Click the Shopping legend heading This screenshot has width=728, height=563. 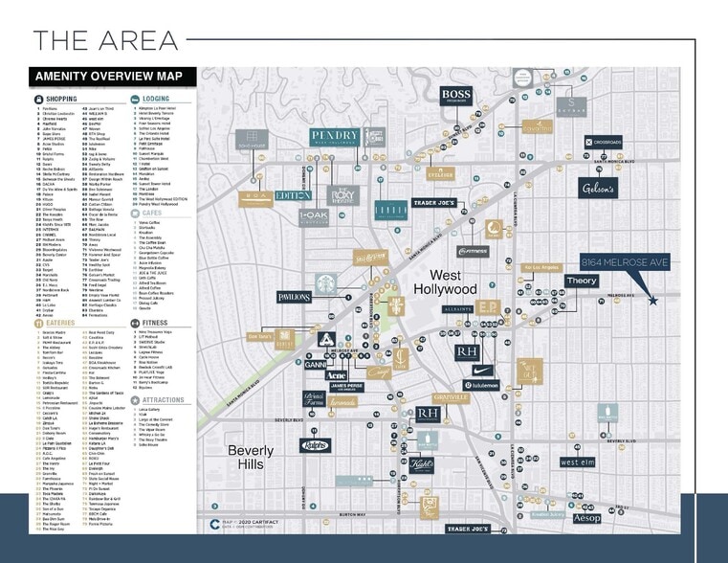60,99
